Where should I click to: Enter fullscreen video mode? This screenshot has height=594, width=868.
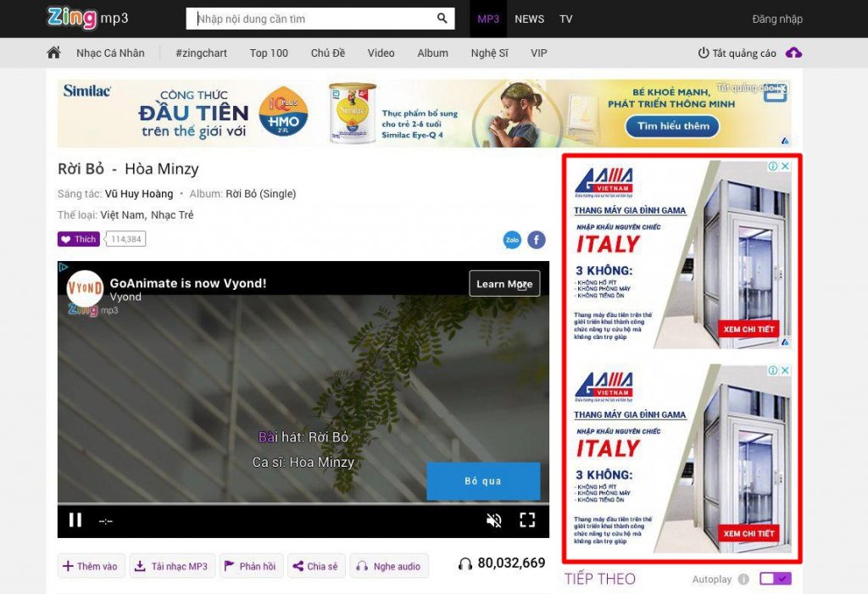tap(527, 519)
